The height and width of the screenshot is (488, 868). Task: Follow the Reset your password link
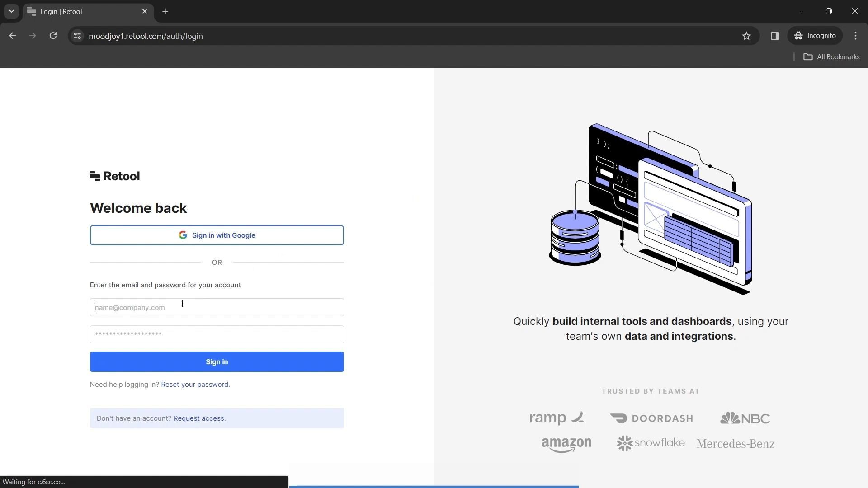pyautogui.click(x=195, y=385)
